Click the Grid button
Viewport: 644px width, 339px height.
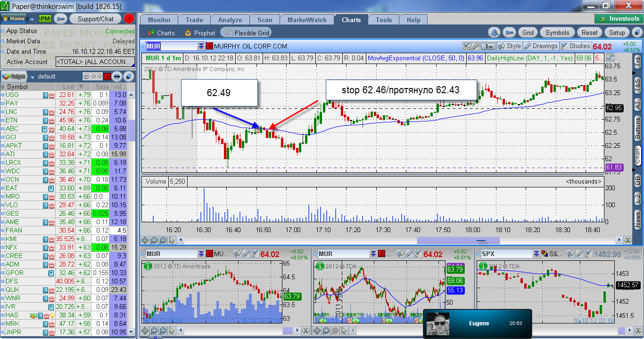[x=528, y=32]
